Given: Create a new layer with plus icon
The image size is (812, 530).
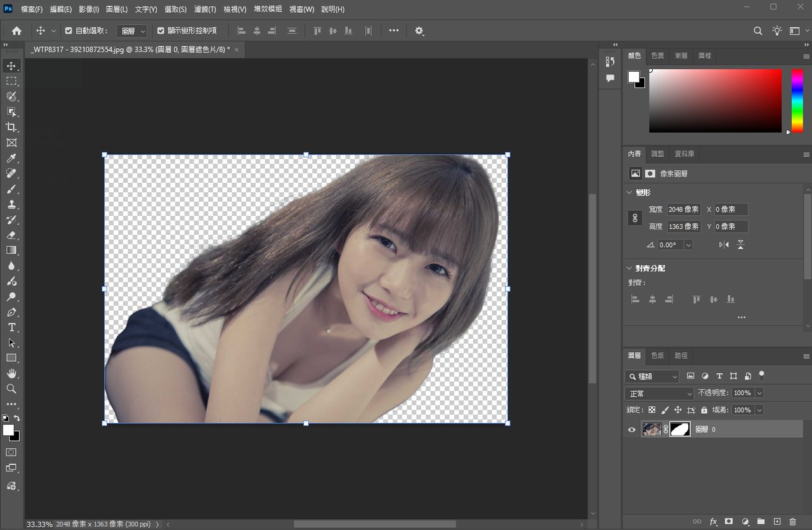Looking at the screenshot, I should pyautogui.click(x=776, y=522).
